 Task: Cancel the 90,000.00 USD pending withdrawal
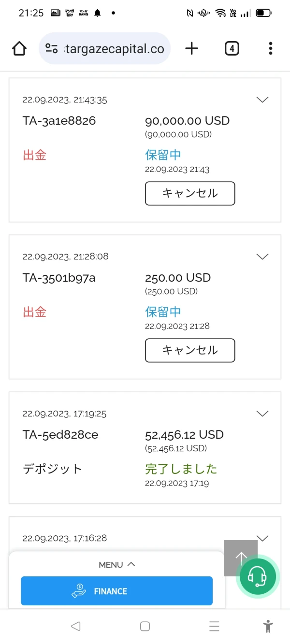point(190,193)
